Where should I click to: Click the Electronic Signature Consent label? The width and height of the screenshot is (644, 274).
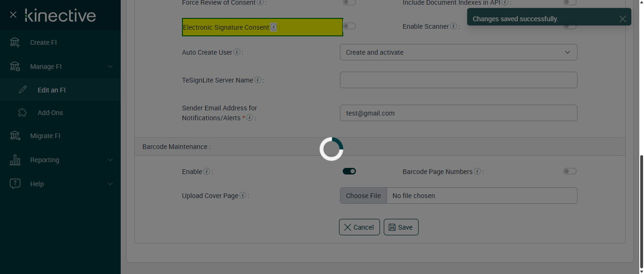[226, 27]
